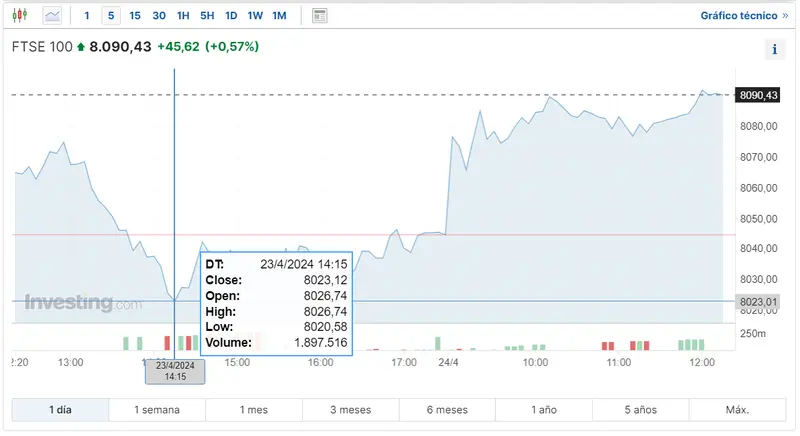Select the 15 minute interval
This screenshot has height=436, width=800.
coord(135,16)
